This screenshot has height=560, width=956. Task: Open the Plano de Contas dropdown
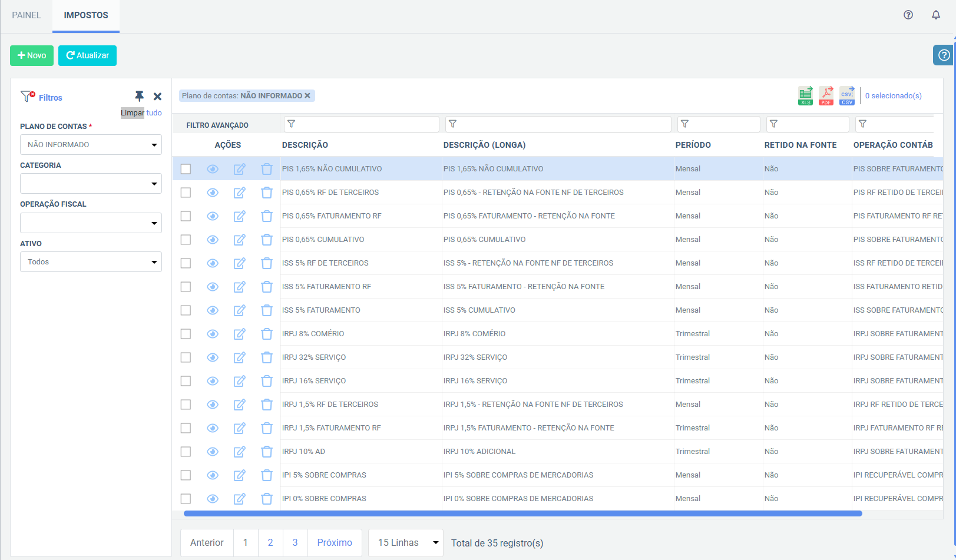(91, 145)
